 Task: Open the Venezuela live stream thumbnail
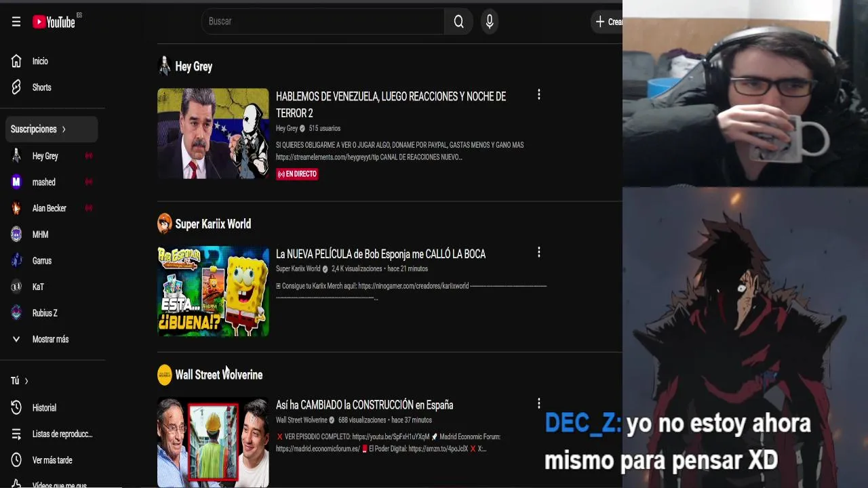point(213,134)
